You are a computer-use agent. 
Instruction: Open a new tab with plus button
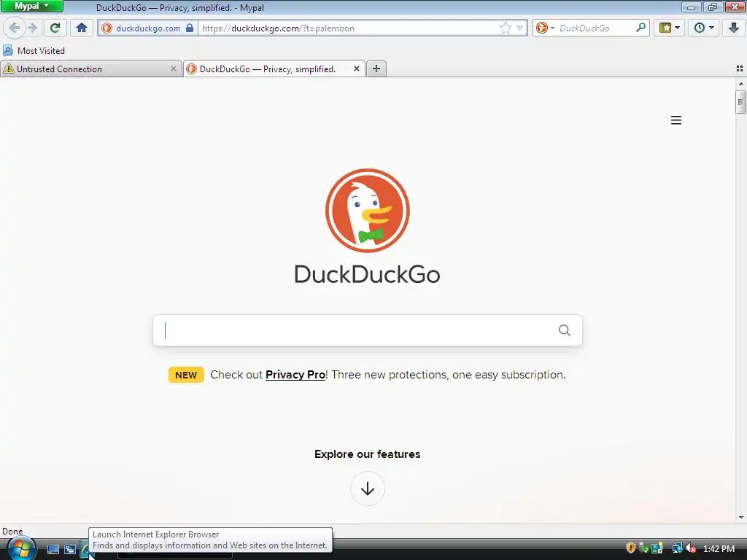point(376,69)
